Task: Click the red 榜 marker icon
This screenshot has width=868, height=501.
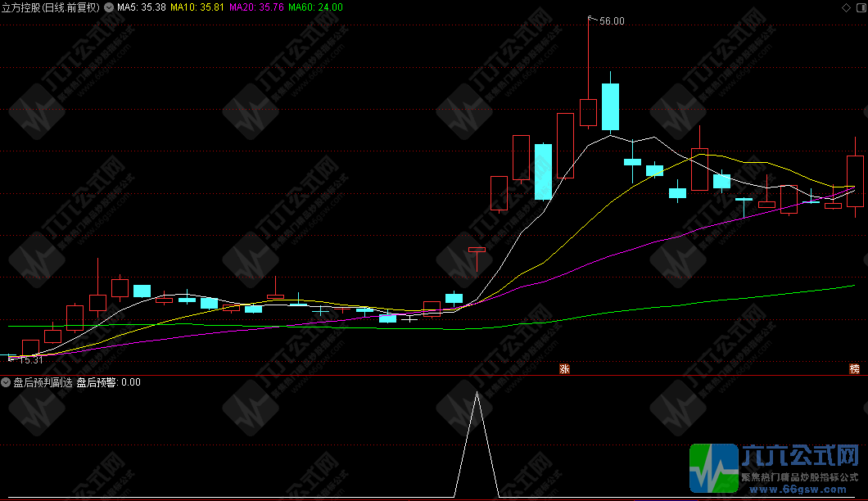Action: click(855, 368)
